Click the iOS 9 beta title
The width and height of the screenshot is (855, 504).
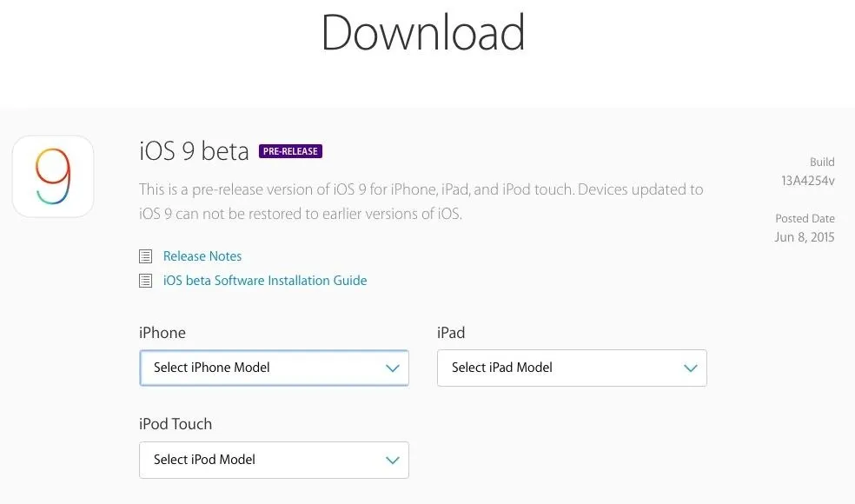coord(194,151)
